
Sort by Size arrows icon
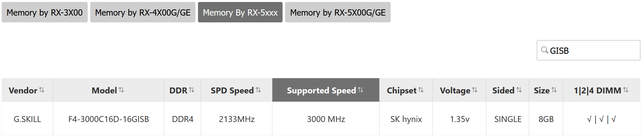(x=554, y=90)
